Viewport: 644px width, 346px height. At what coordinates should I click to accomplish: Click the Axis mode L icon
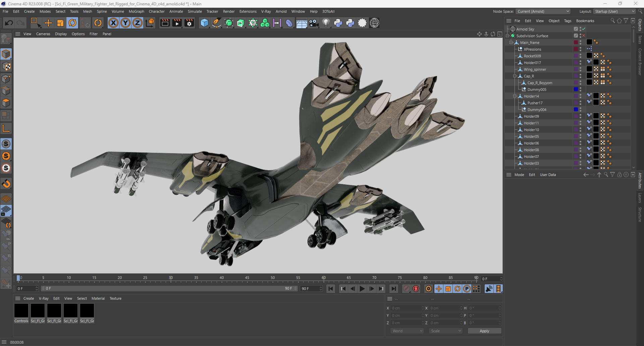(6, 128)
